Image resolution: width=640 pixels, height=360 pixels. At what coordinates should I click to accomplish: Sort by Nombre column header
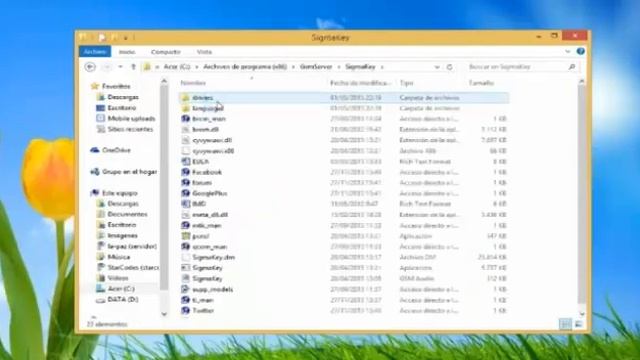tap(193, 83)
